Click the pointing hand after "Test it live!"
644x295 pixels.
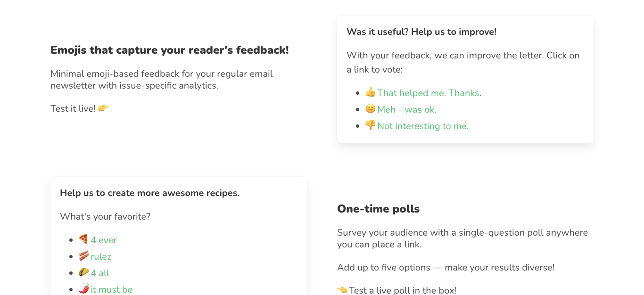103,108
